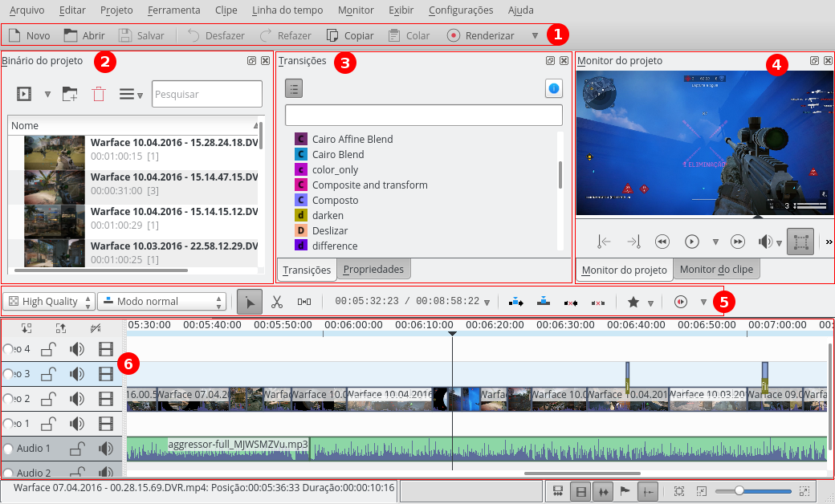
Task: Open the add clip icon in Binário do projeto
Action: pos(24,93)
